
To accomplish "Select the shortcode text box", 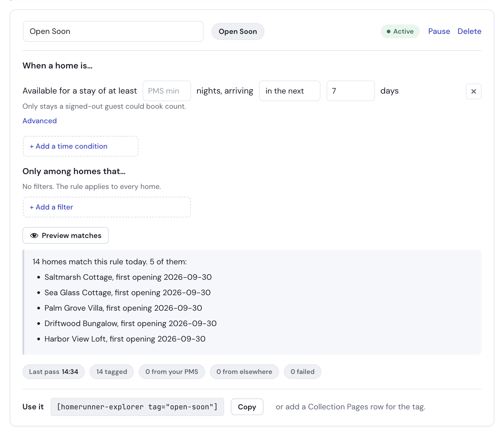I will pyautogui.click(x=137, y=407).
